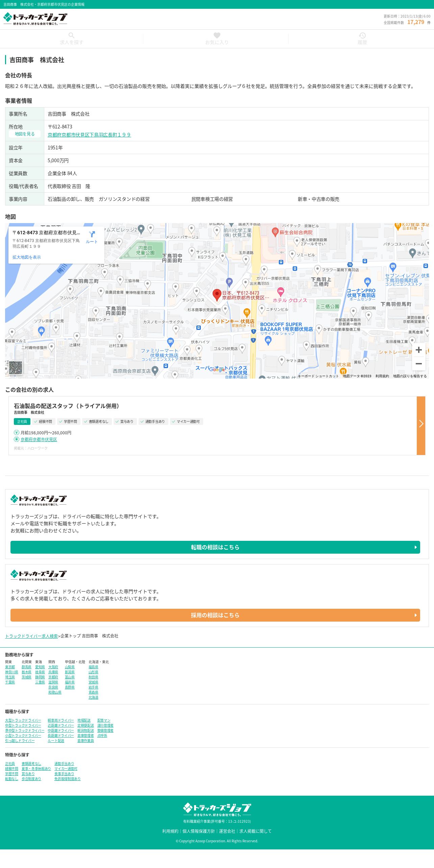Open the 食事手当あり feature link
434x868 pixels.
coord(64,774)
